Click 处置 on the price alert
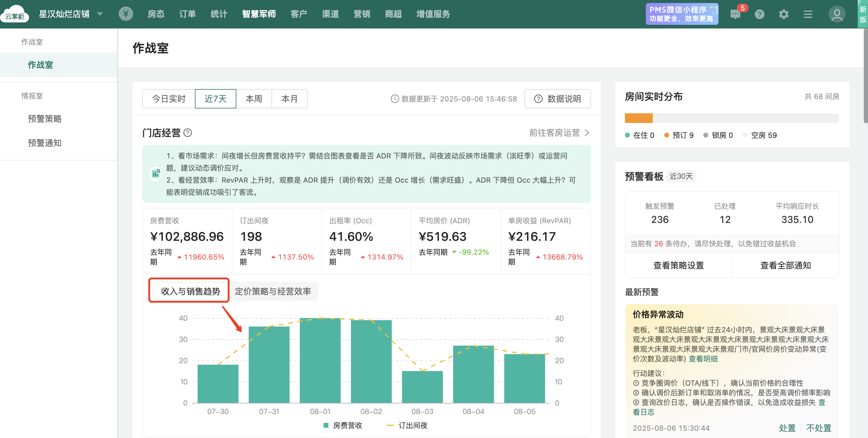 click(x=787, y=428)
